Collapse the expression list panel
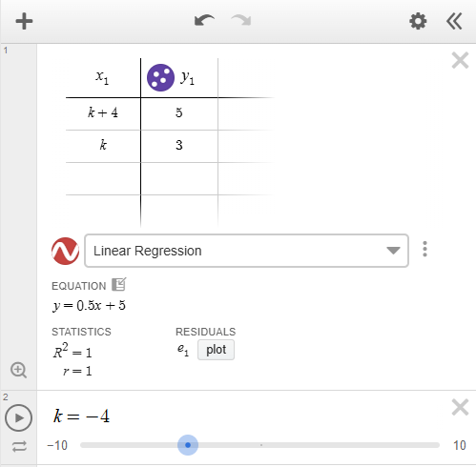 (454, 21)
